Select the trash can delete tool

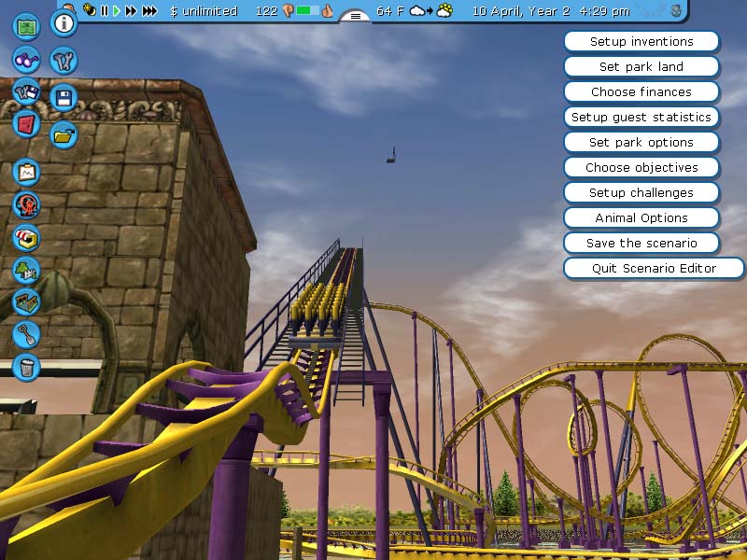coord(26,368)
